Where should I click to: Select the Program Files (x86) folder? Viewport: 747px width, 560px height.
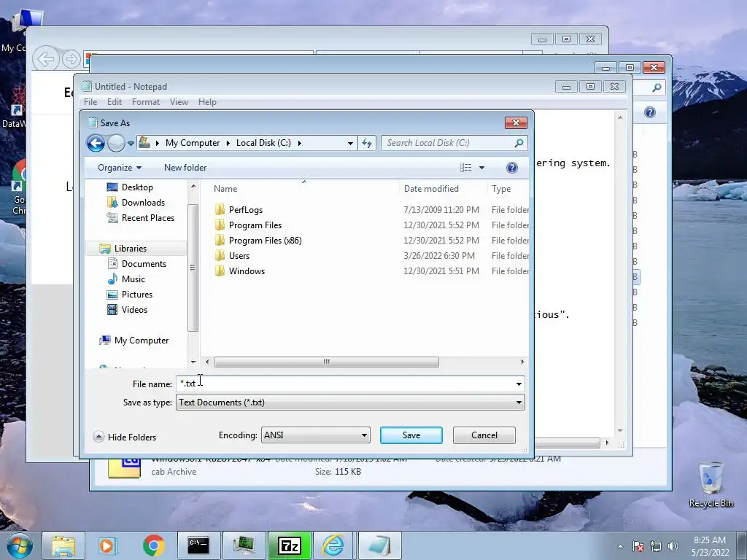pos(265,241)
